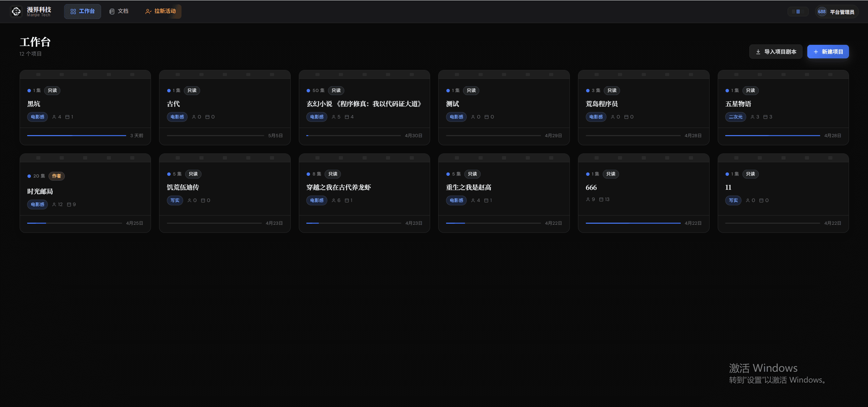Click the blue episode dot on 时光邮局 card

pos(29,176)
